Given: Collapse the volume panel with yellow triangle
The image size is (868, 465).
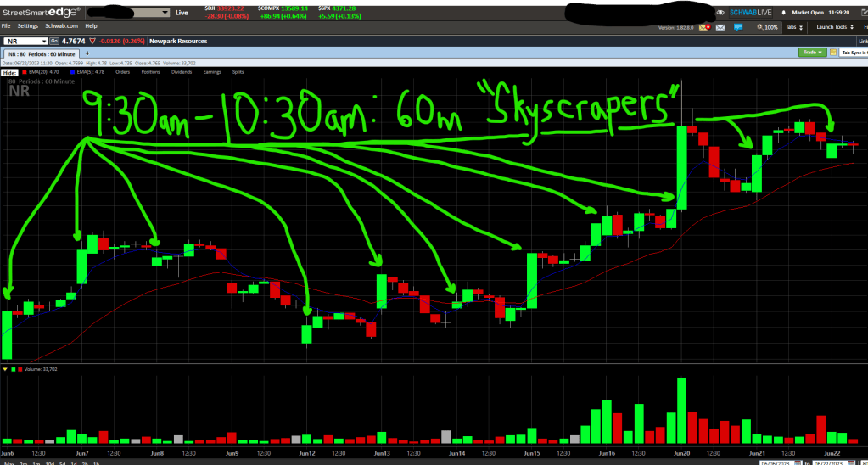Looking at the screenshot, I should pos(5,369).
